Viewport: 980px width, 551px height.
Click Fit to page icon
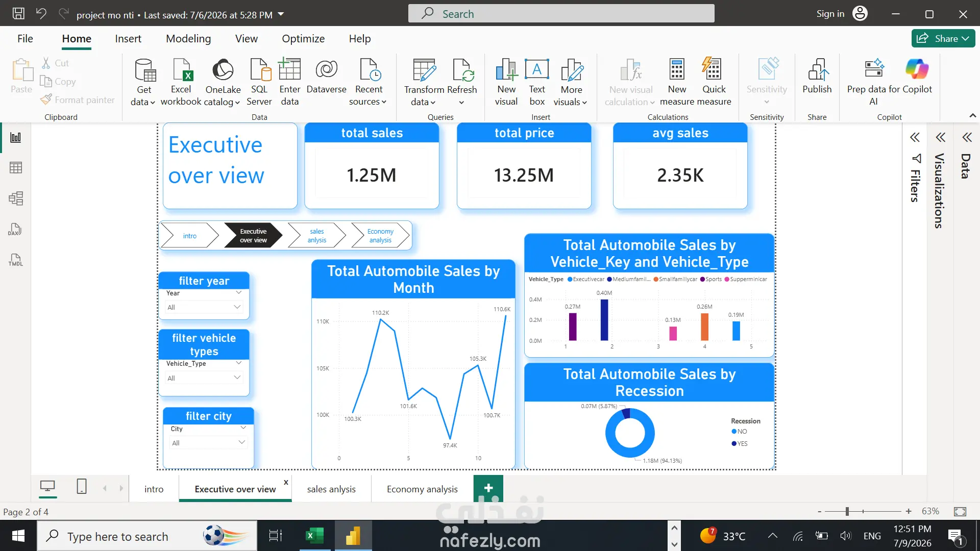pos(960,511)
